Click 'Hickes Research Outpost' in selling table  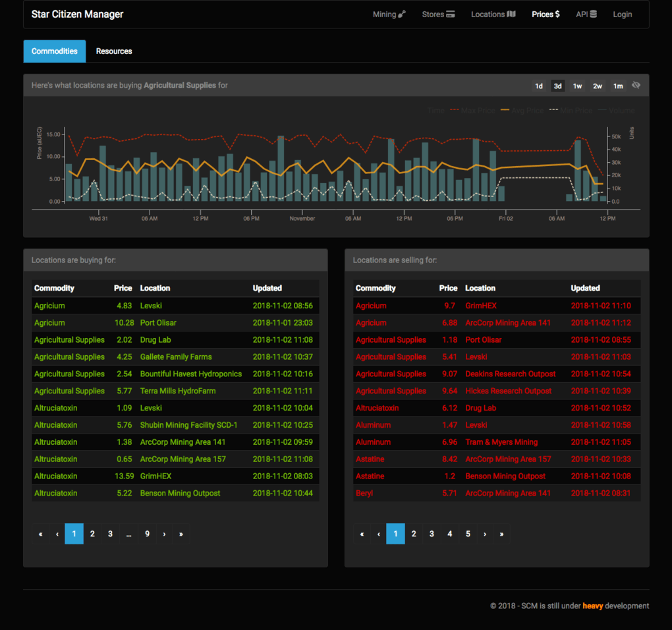pyautogui.click(x=509, y=391)
